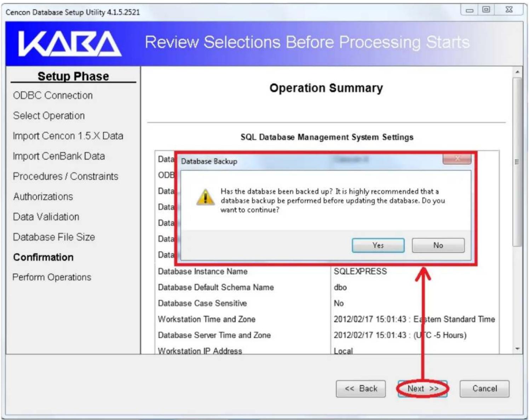
Task: Click the backup warning message text
Action: (x=333, y=201)
